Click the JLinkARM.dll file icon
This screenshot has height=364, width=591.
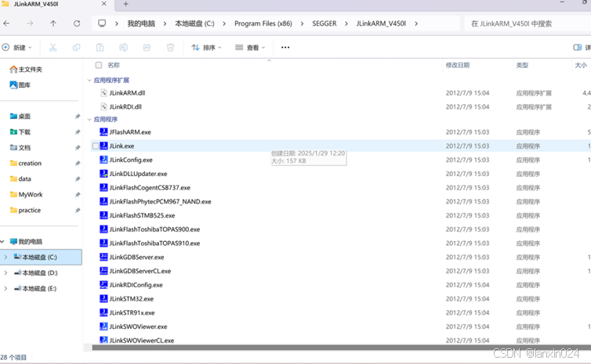[104, 92]
